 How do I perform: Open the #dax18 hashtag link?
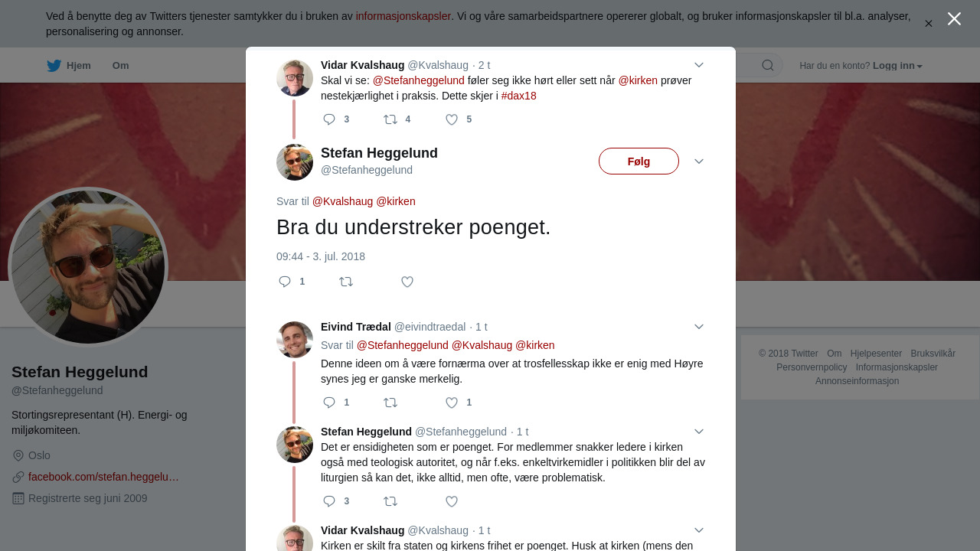coord(518,96)
